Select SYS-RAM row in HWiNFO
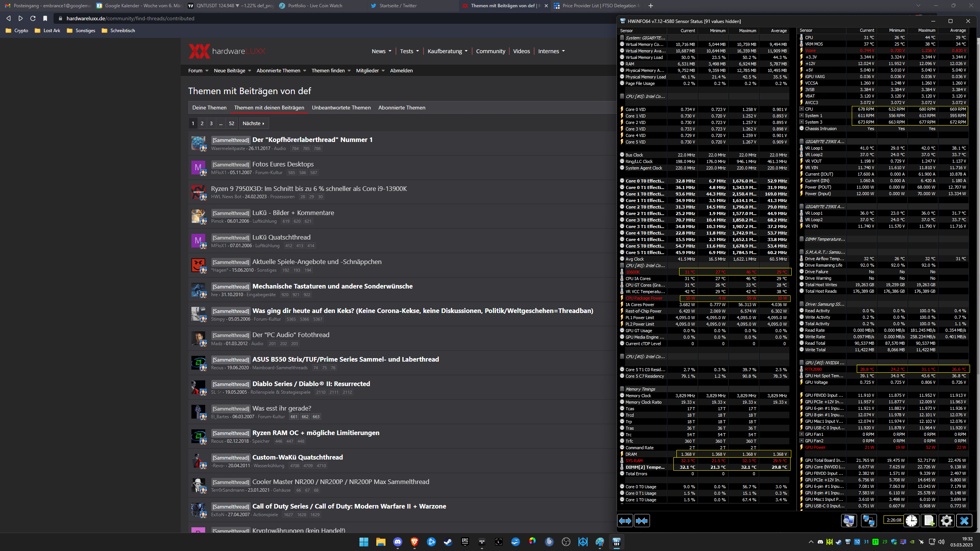 click(704, 461)
